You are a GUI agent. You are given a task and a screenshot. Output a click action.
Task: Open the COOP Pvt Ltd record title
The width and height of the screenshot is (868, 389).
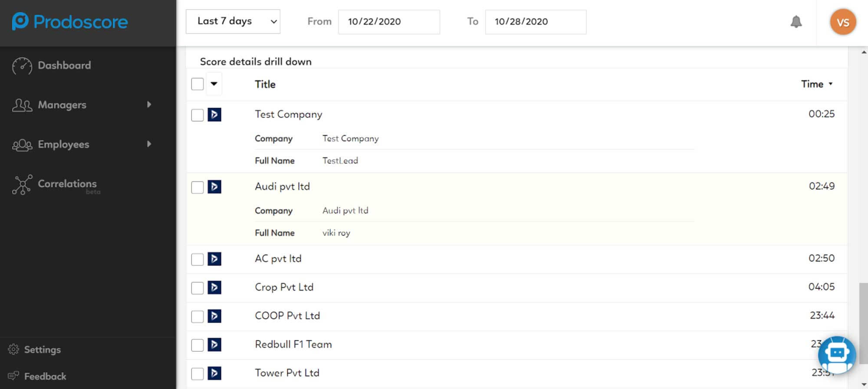[287, 316]
